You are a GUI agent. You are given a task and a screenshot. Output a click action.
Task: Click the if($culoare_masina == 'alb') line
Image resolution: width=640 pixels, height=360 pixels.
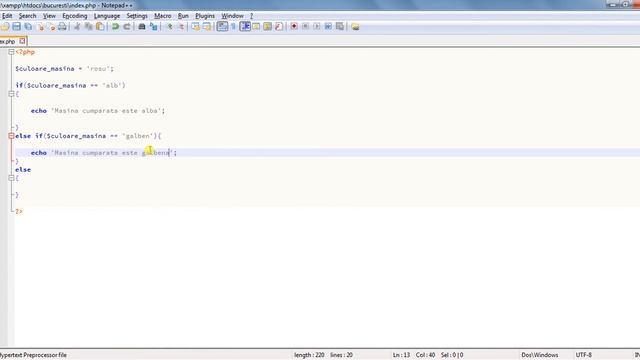pos(71,86)
